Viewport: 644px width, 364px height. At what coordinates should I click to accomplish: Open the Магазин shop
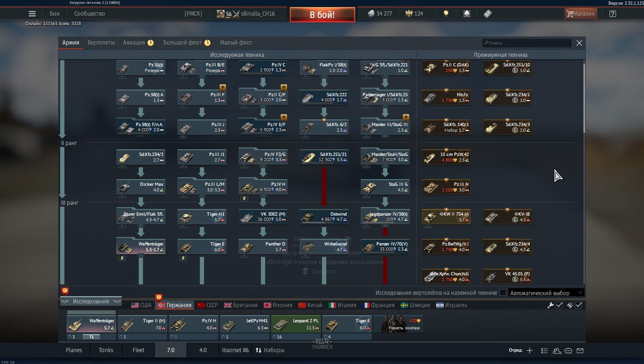pyautogui.click(x=581, y=14)
